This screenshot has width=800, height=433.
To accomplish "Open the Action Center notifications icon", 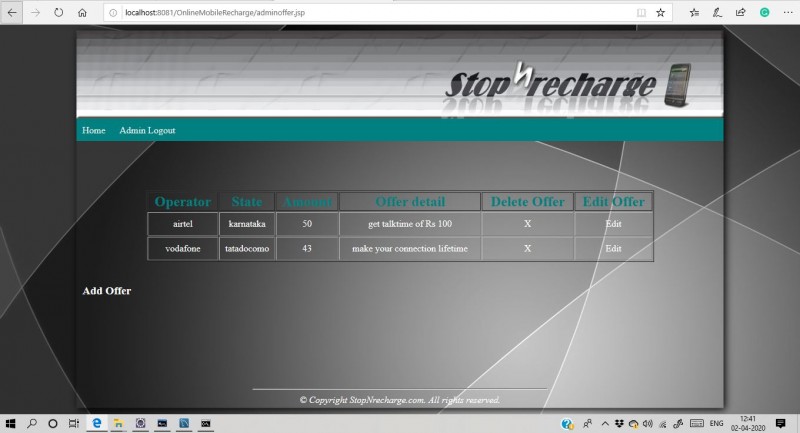I will pos(780,423).
